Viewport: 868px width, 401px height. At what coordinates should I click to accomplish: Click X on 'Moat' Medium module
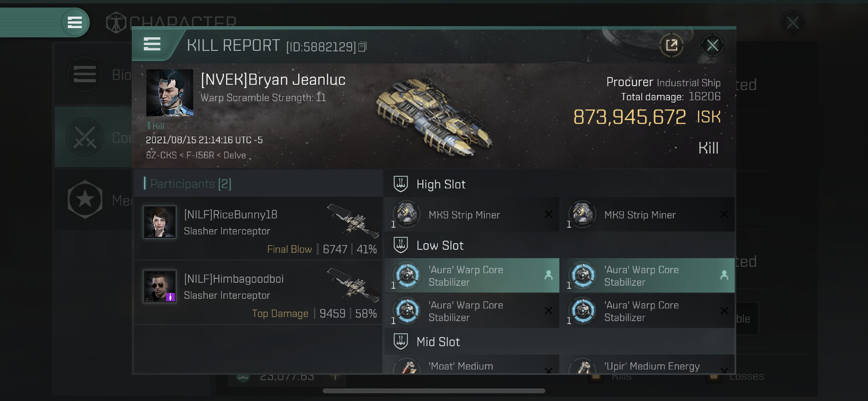pyautogui.click(x=548, y=370)
